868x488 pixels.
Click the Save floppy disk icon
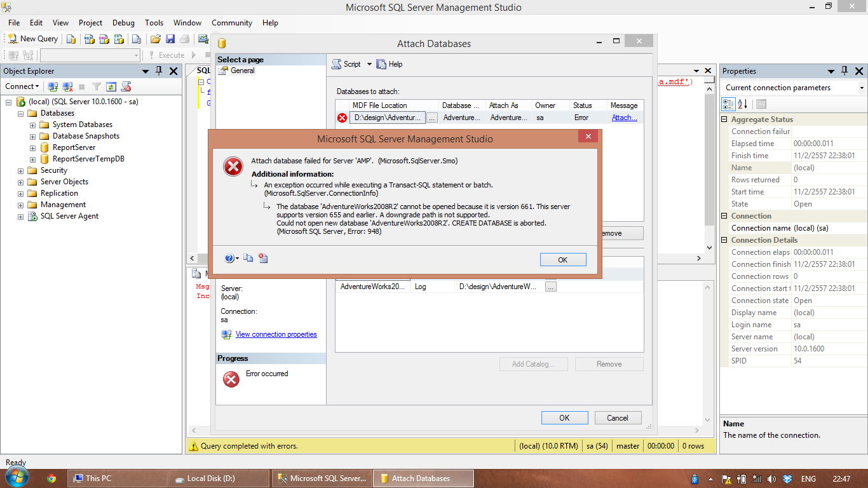170,39
